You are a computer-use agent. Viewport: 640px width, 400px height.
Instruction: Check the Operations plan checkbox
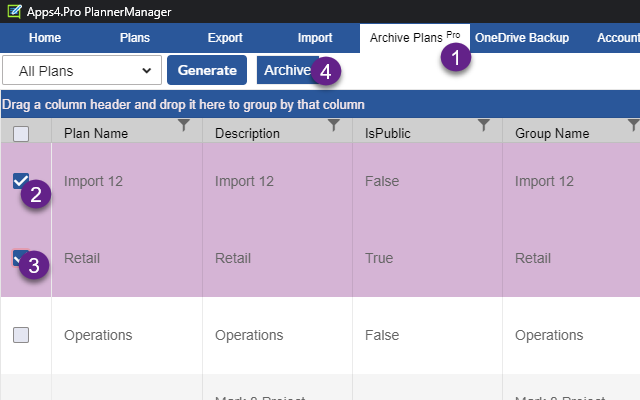pyautogui.click(x=21, y=336)
